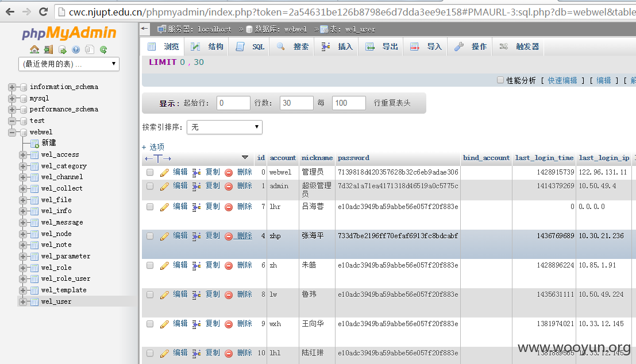
Task: Open the SQL documentation page icon
Action: tap(90, 49)
